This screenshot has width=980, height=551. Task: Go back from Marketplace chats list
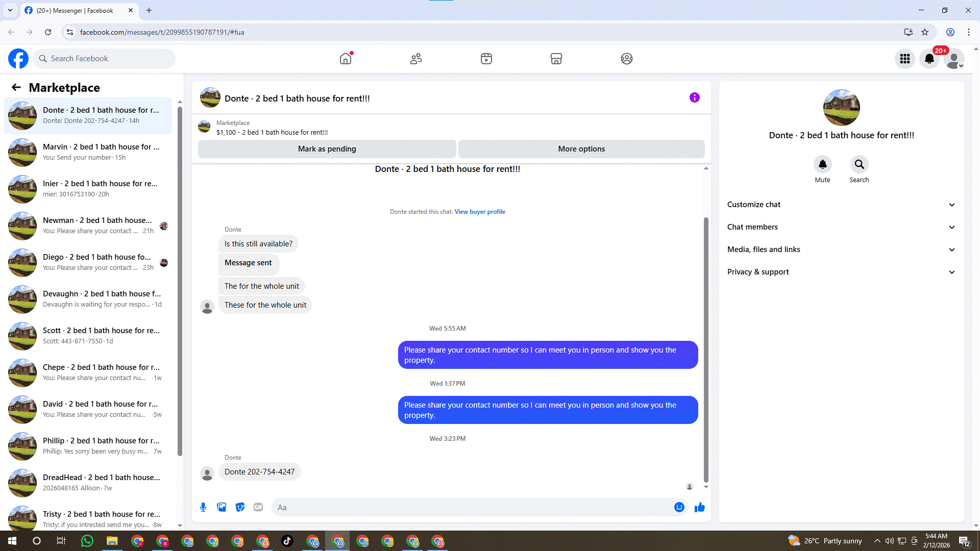coord(16,87)
